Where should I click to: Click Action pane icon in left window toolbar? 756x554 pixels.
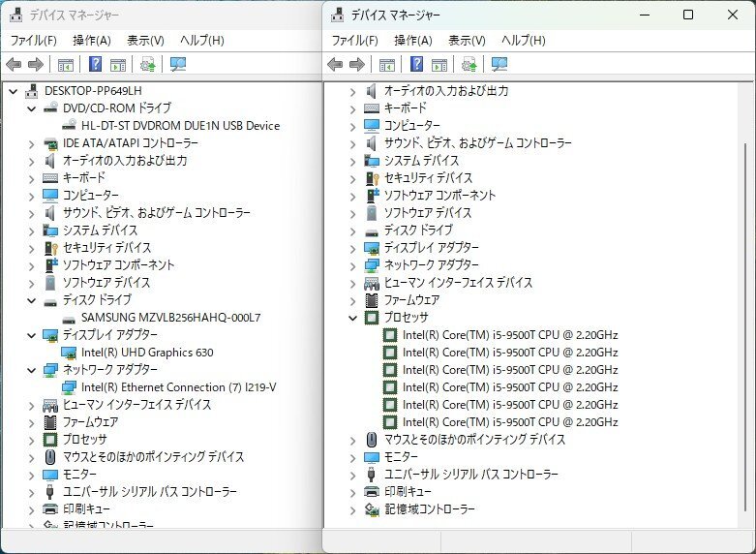click(x=118, y=64)
